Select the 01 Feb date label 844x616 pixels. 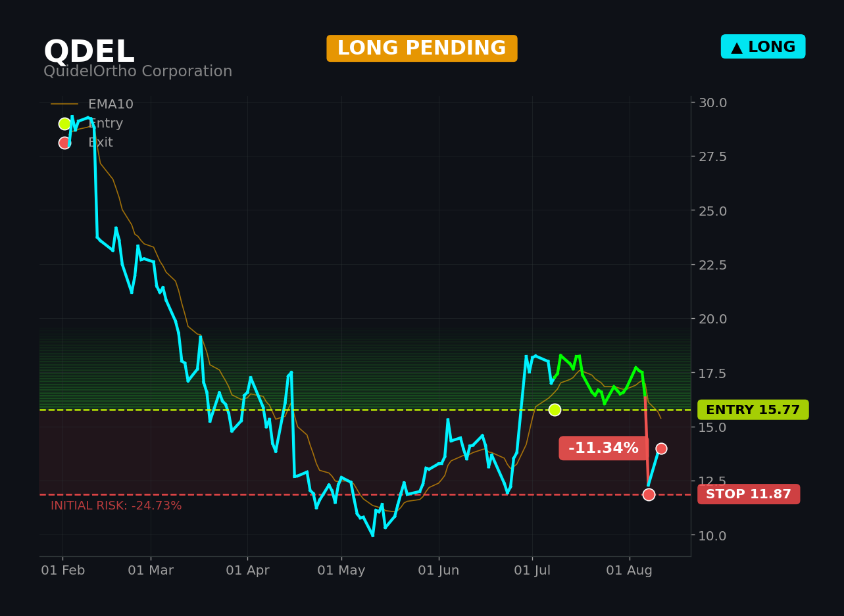[x=63, y=571]
